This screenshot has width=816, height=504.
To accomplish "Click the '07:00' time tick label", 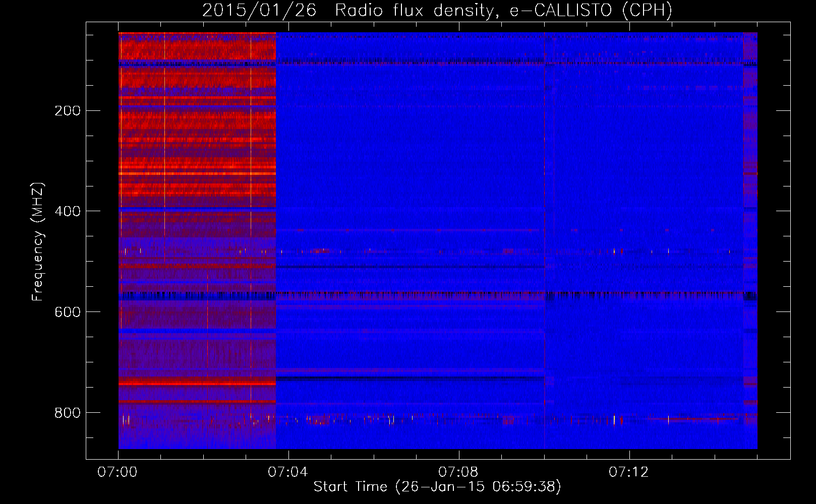I will (118, 472).
